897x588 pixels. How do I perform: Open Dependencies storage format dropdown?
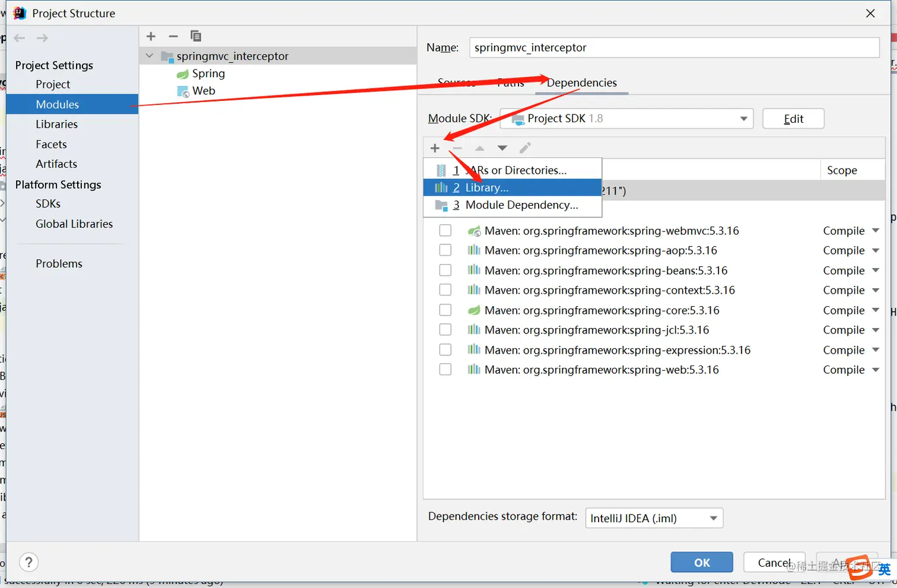click(x=654, y=519)
